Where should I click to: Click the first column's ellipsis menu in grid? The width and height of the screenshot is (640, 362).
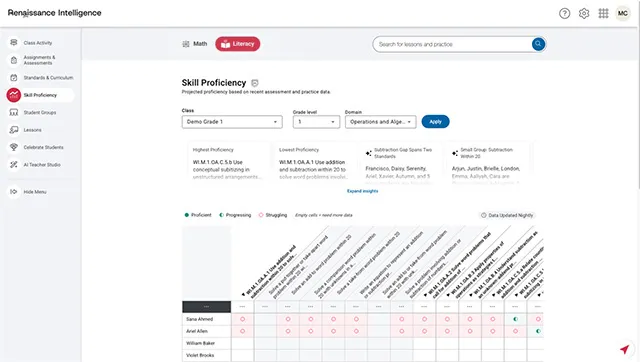pyautogui.click(x=242, y=306)
